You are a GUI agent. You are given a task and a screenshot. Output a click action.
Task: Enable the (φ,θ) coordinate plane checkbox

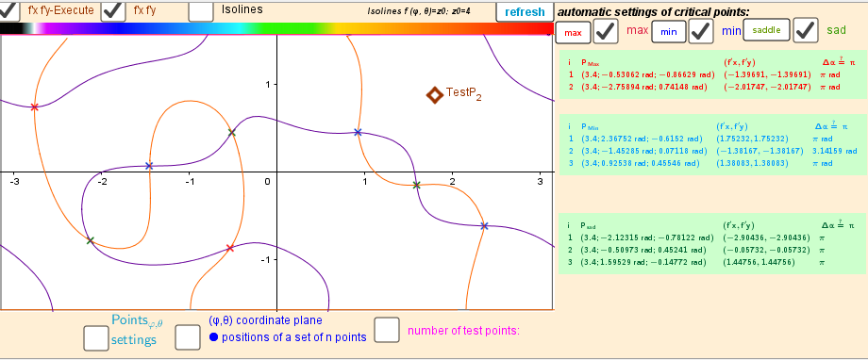(188, 337)
